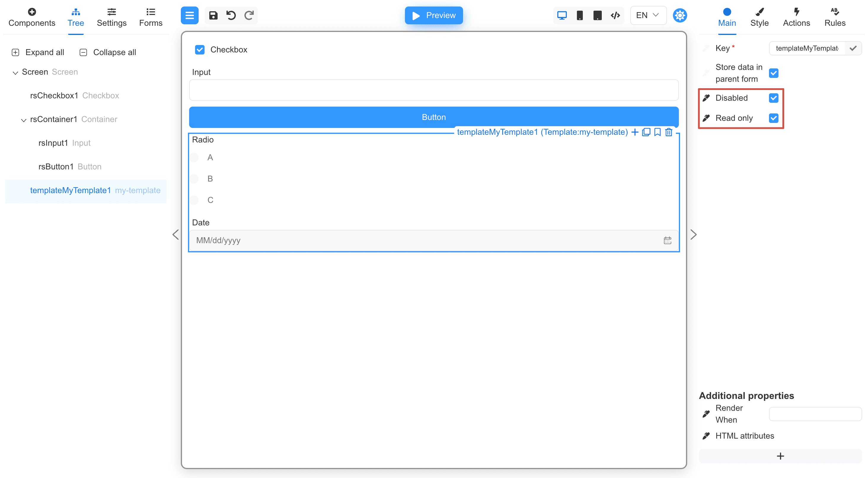868x478 pixels.
Task: Switch to the Components tab
Action: [32, 17]
